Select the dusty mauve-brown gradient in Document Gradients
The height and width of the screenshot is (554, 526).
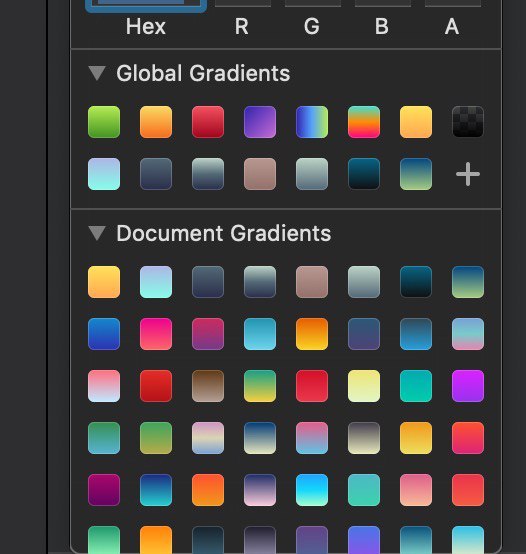[312, 282]
